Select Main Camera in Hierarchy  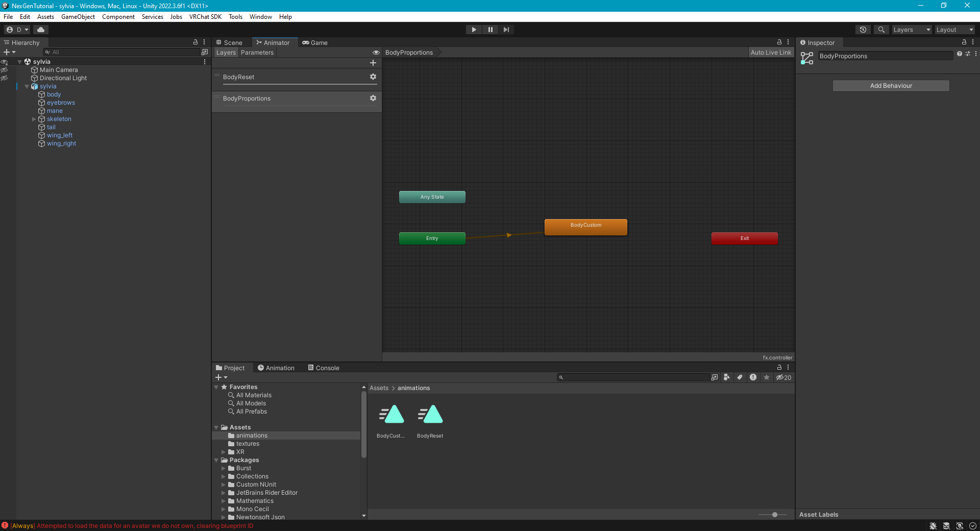(59, 70)
